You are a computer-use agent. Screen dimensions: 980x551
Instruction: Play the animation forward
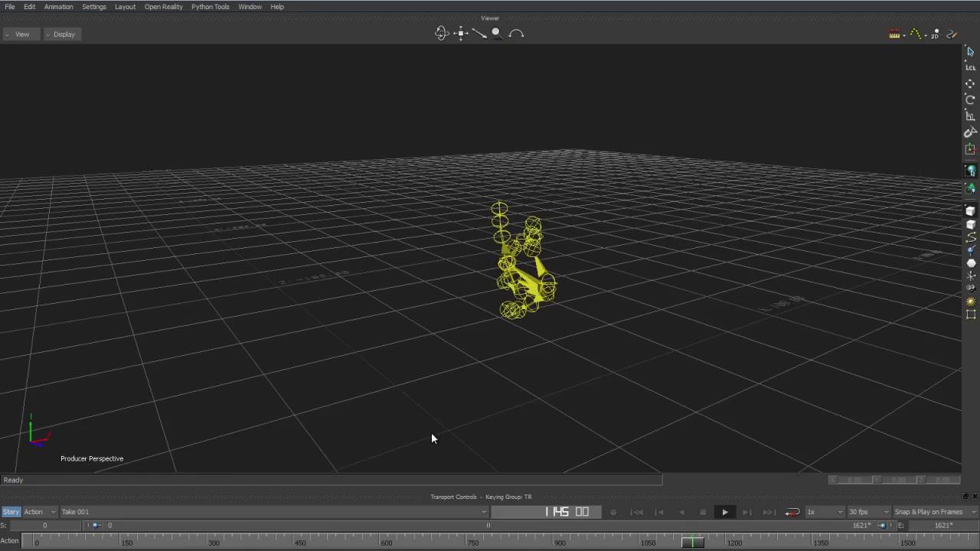point(724,512)
